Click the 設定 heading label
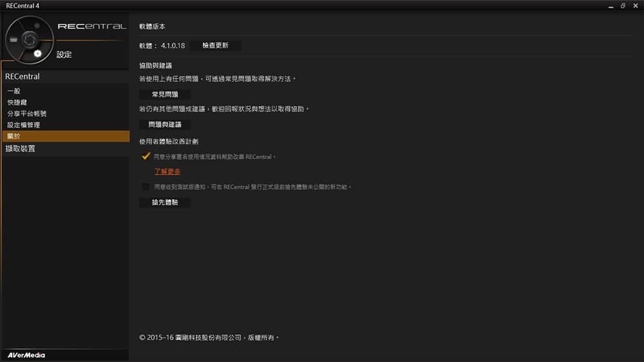 point(64,55)
